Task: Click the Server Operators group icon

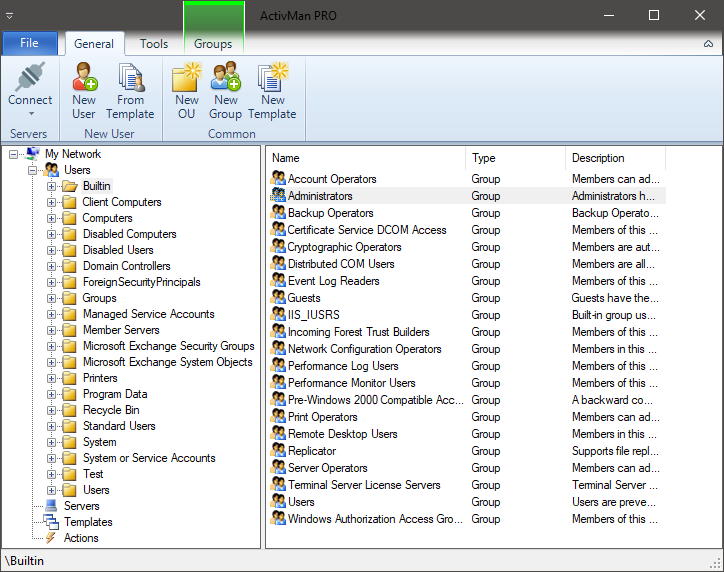Action: click(x=278, y=467)
